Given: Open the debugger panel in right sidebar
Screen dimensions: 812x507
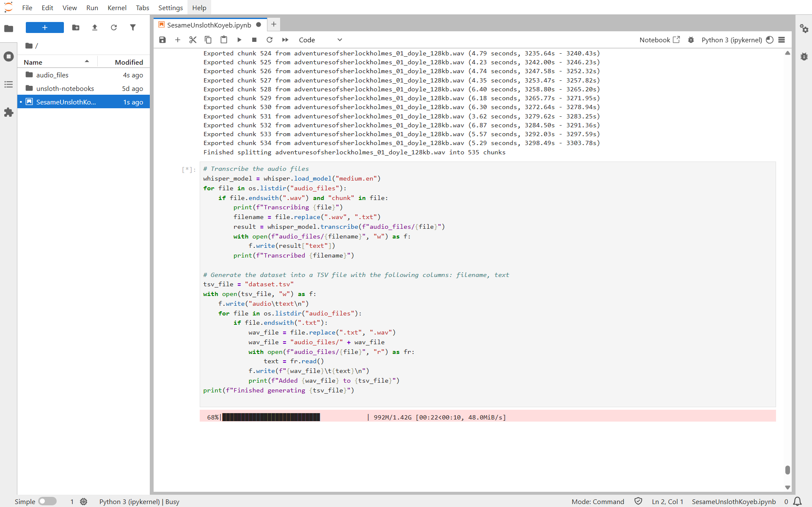Looking at the screenshot, I should [804, 57].
